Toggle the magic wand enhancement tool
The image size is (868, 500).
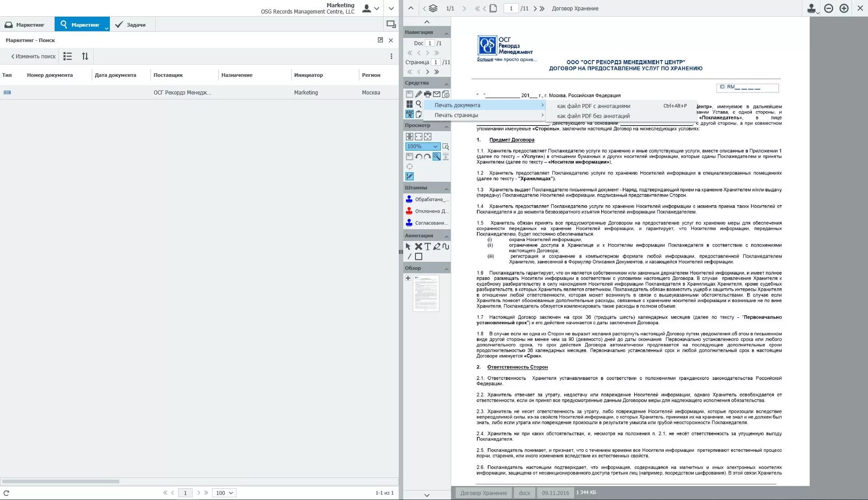click(436, 156)
